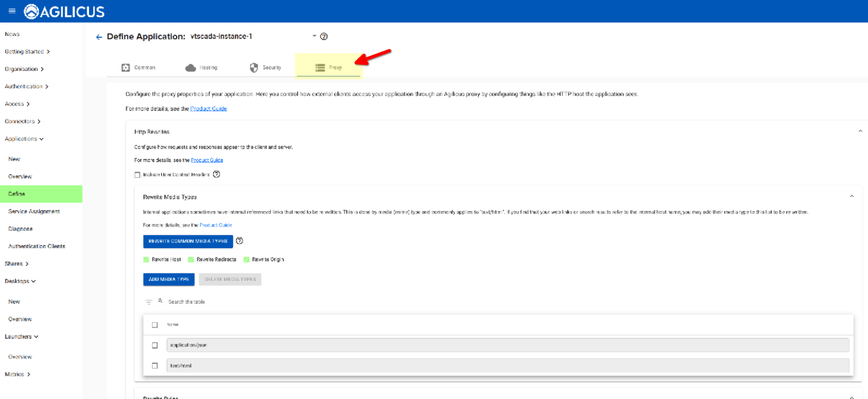Click the Add Media Type button
This screenshot has width=868, height=399.
pyautogui.click(x=168, y=279)
